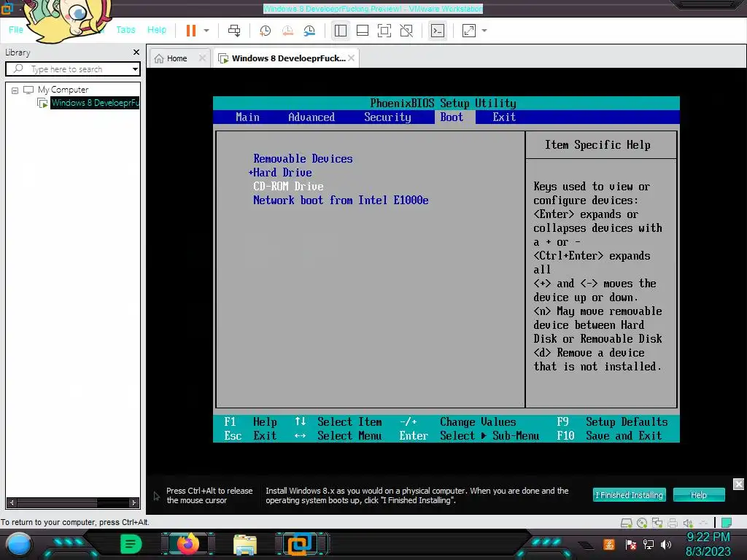Click the Java tray icon
The width and height of the screenshot is (747, 560).
[608, 544]
